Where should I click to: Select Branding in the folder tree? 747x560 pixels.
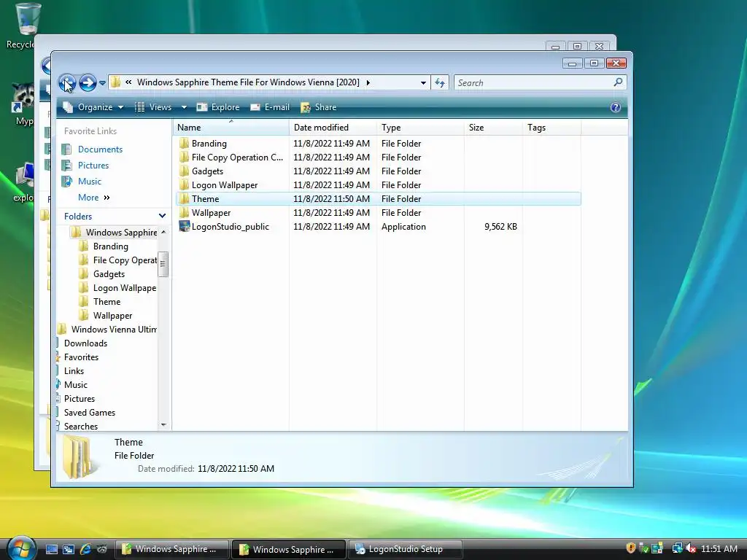click(x=111, y=246)
